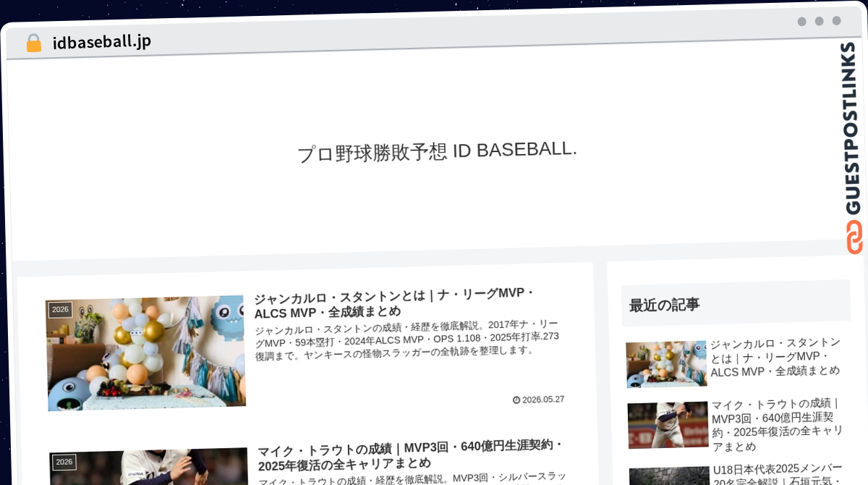Click the middle gray window dot
This screenshot has width=868, height=485.
819,21
